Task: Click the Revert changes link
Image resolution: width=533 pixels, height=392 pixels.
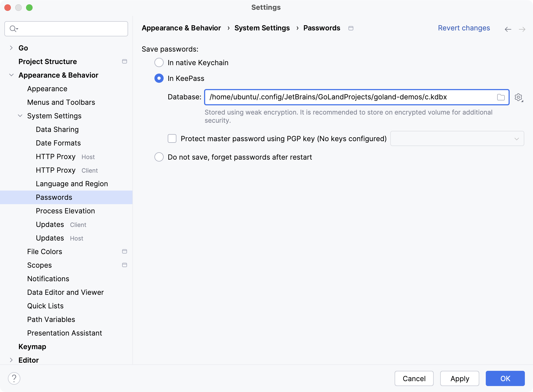Action: (464, 28)
